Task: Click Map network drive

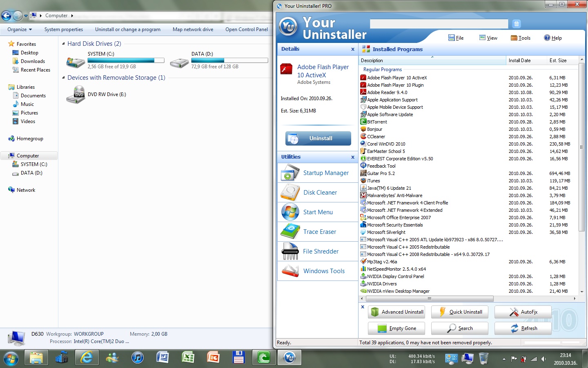Action: pos(193,29)
